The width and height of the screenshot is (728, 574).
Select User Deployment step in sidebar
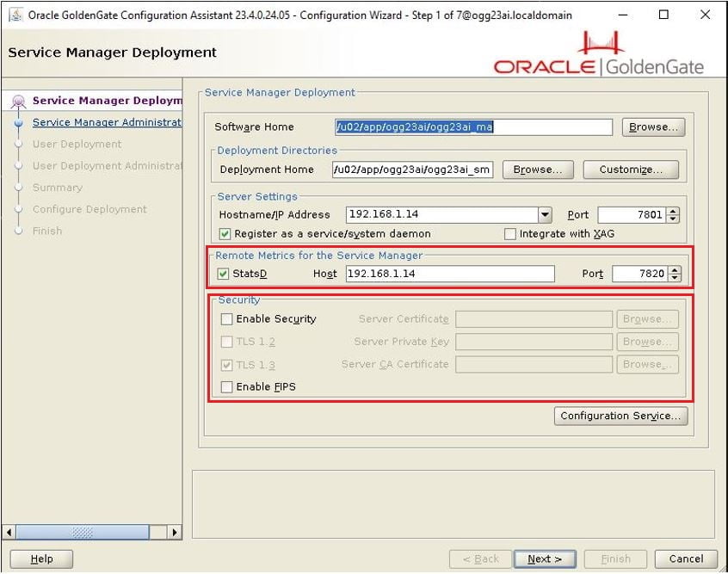coord(77,144)
